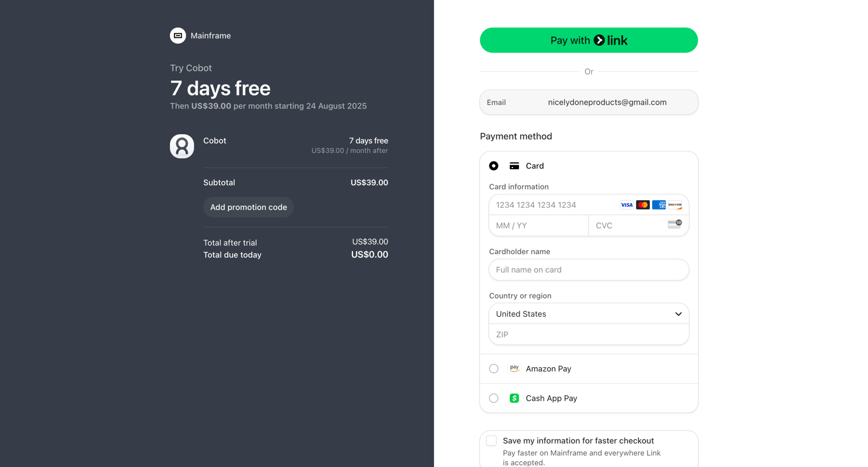Select the Amazon Pay radio button

click(494, 369)
